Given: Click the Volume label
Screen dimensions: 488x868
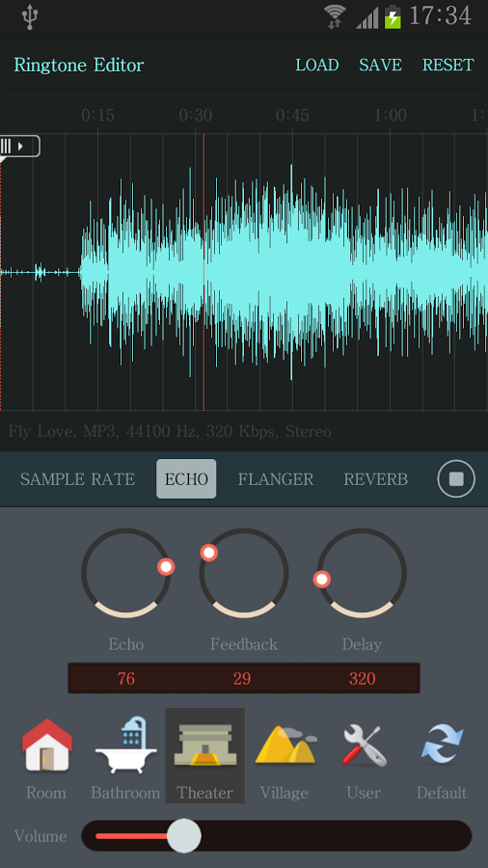Looking at the screenshot, I should pyautogui.click(x=41, y=836).
